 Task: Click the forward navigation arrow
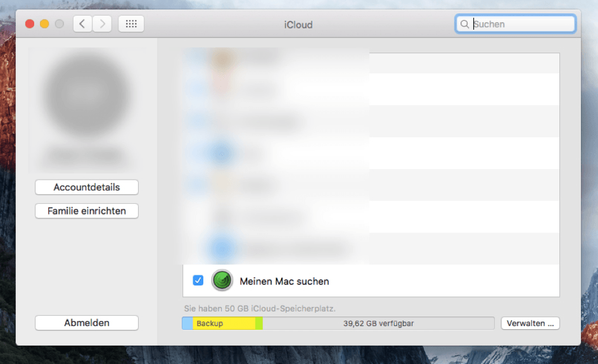[x=102, y=24]
